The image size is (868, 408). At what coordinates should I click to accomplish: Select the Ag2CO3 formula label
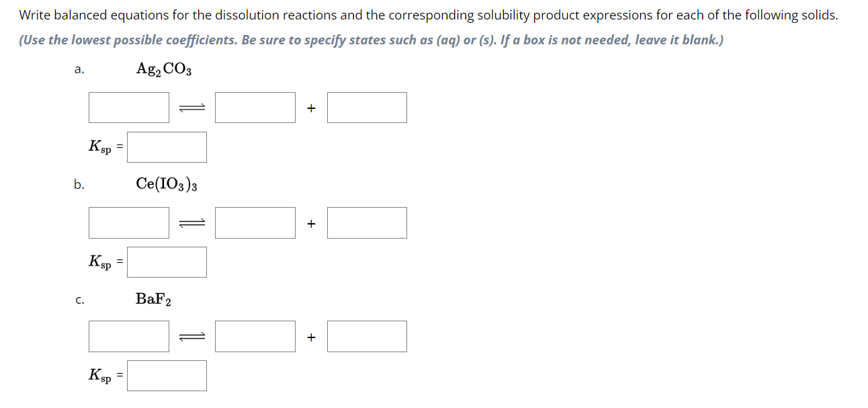click(163, 67)
